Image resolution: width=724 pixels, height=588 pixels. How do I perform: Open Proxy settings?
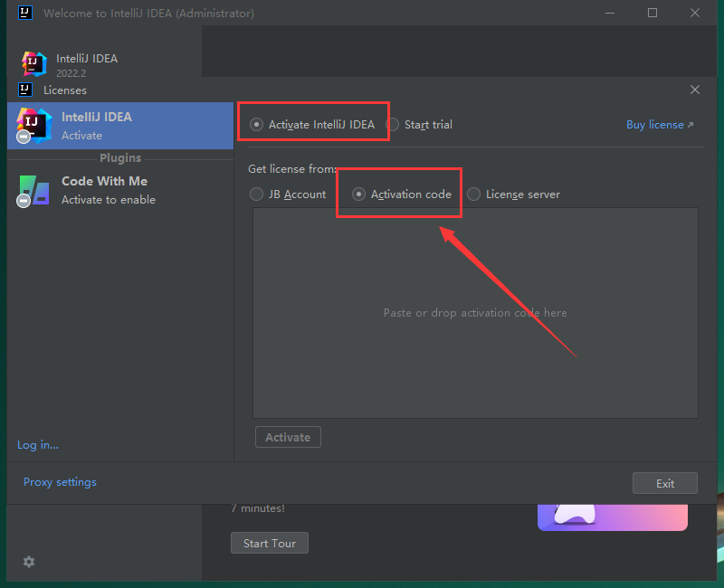pos(60,482)
